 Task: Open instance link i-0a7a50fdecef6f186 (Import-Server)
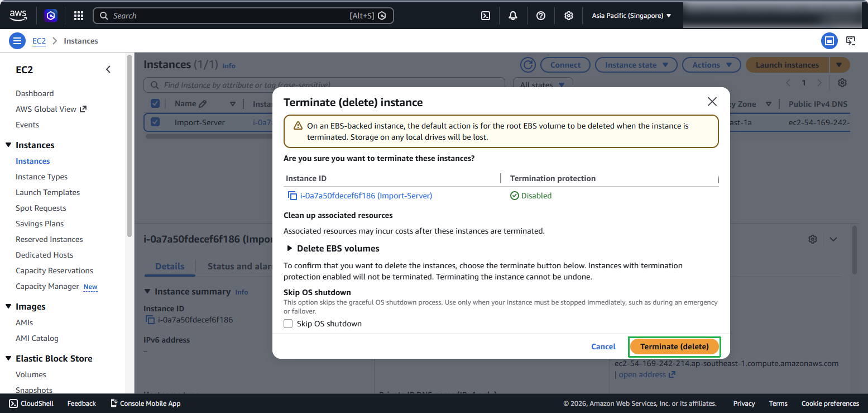(x=366, y=196)
